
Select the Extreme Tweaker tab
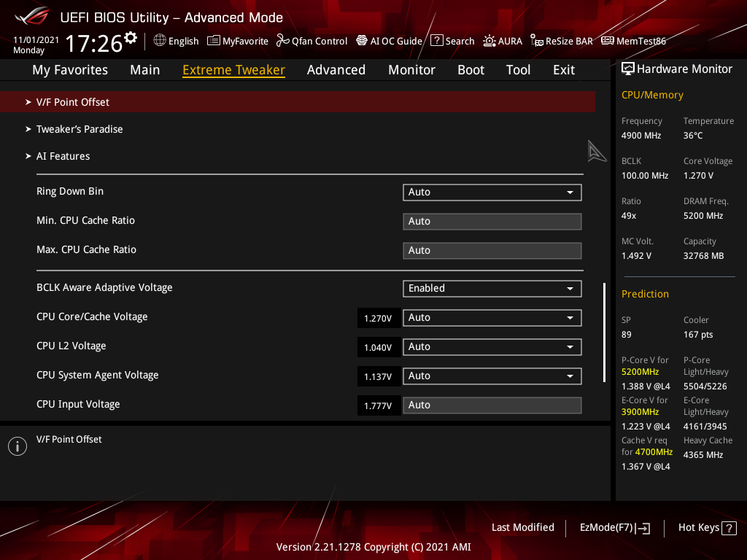pyautogui.click(x=234, y=70)
